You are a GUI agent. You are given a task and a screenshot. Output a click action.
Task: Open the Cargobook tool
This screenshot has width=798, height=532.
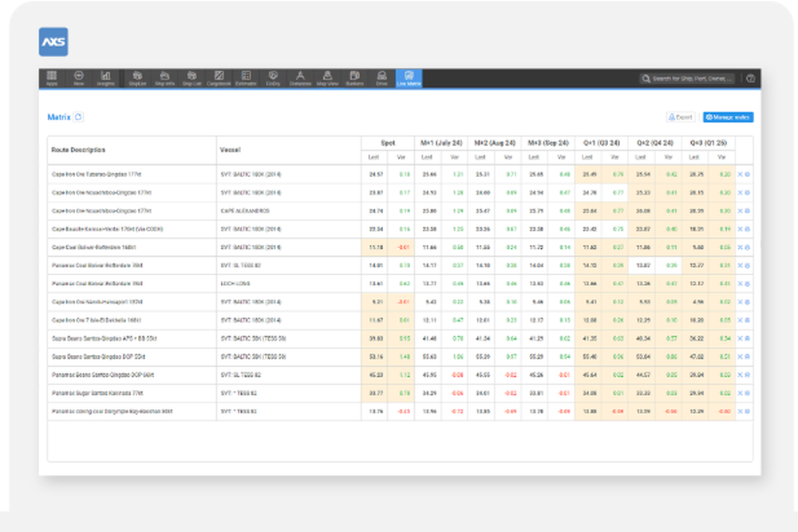[219, 78]
